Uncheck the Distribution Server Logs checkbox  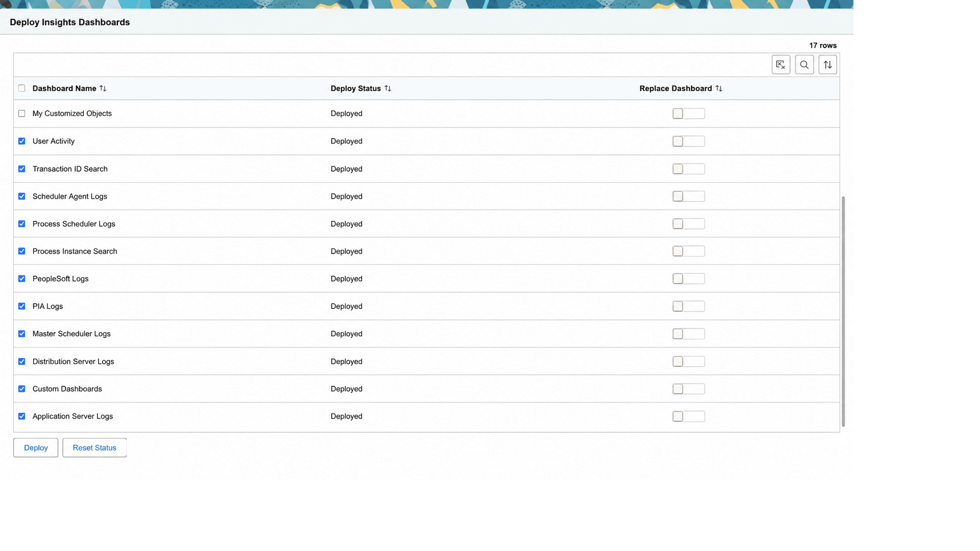21,361
